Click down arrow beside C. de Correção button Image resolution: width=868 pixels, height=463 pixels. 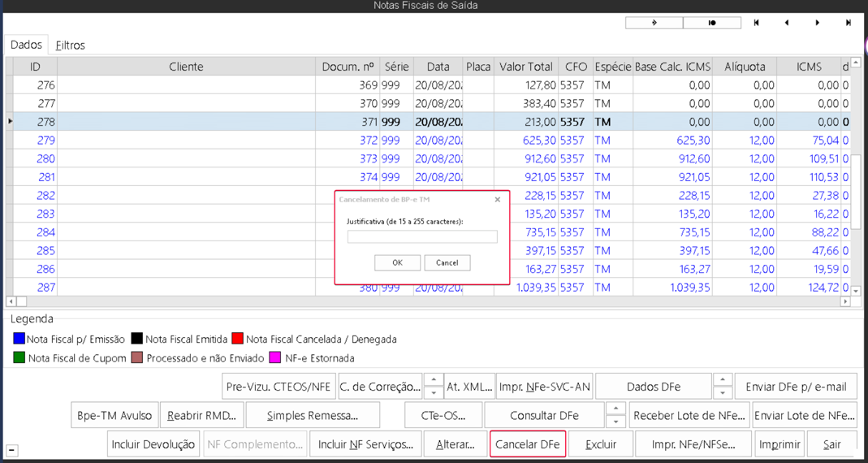[434, 392]
